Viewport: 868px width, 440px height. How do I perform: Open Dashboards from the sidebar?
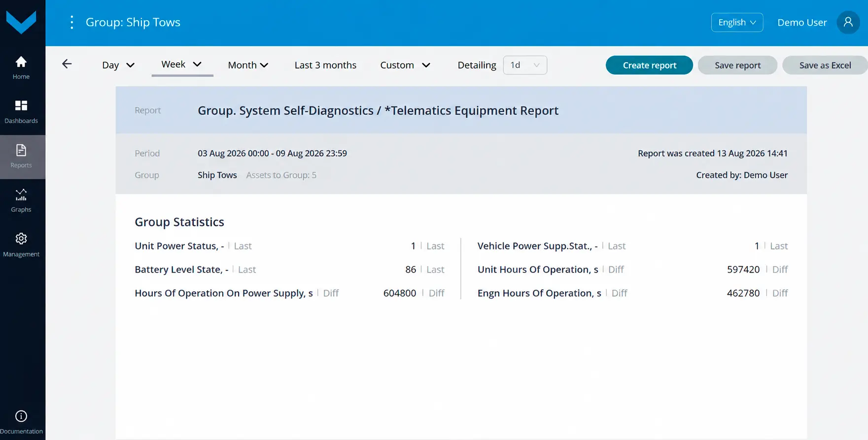click(x=21, y=112)
